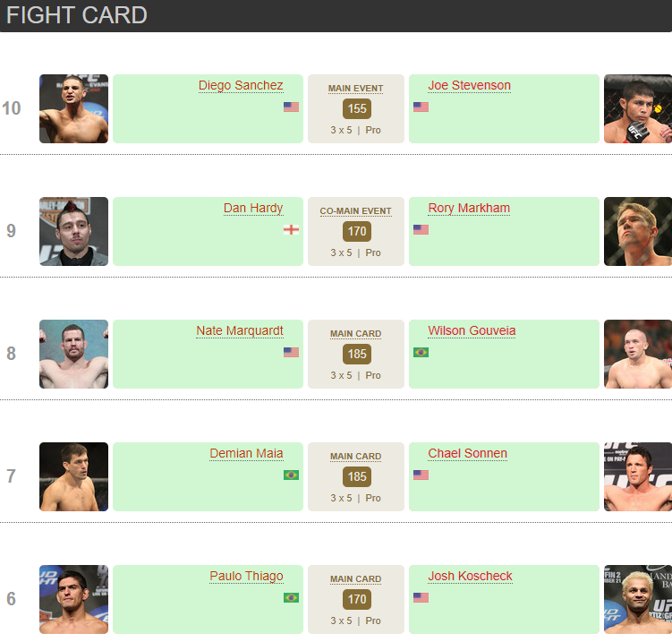Click the 170 weight badge in co-main event

pyautogui.click(x=356, y=232)
